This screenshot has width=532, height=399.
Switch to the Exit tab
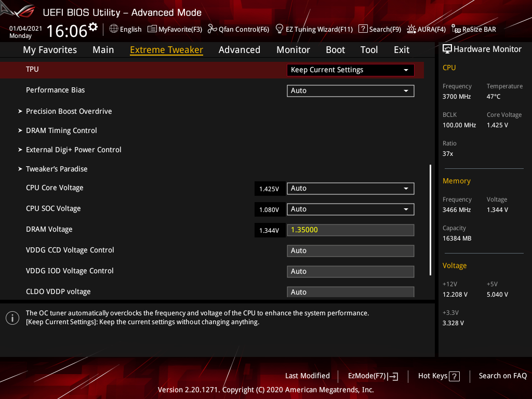(x=402, y=50)
